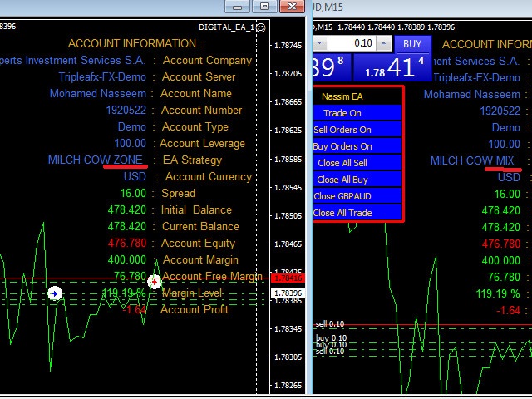Click the red 1.78416 price label
This screenshot has width=532, height=399.
pos(288,278)
